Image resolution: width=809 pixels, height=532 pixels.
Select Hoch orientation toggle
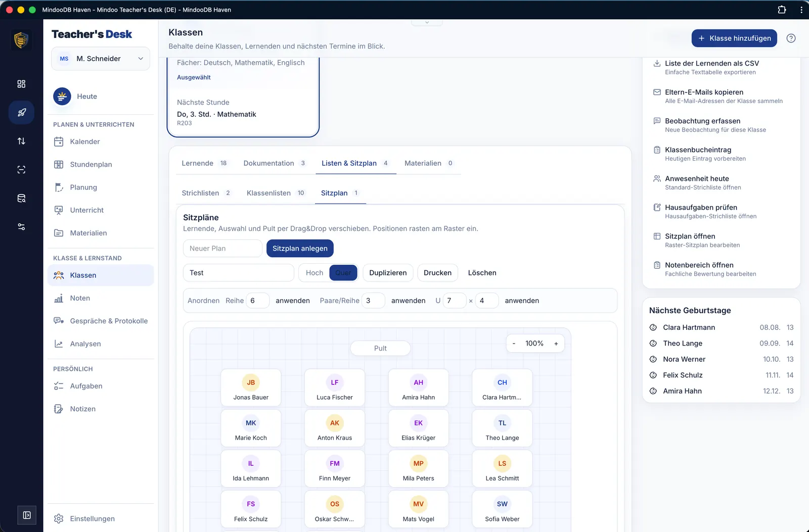314,273
